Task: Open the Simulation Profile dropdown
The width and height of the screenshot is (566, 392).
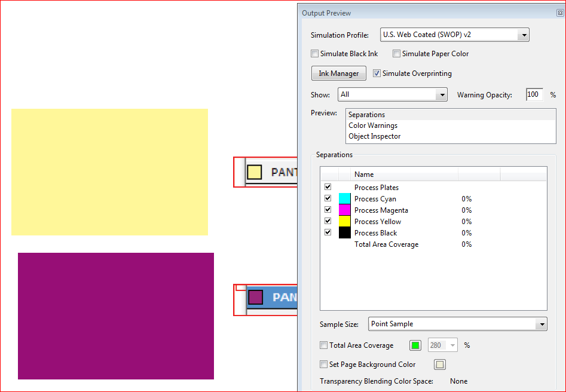Action: (525, 34)
